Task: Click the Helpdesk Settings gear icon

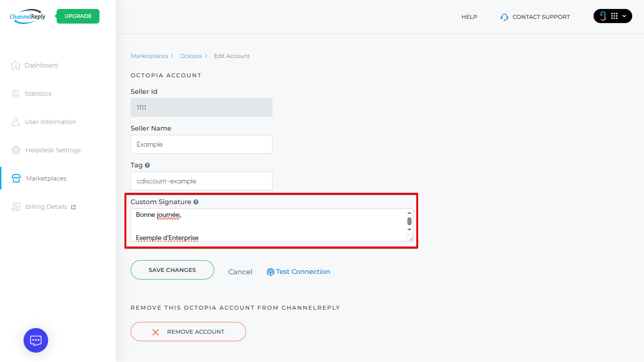Action: (16, 150)
